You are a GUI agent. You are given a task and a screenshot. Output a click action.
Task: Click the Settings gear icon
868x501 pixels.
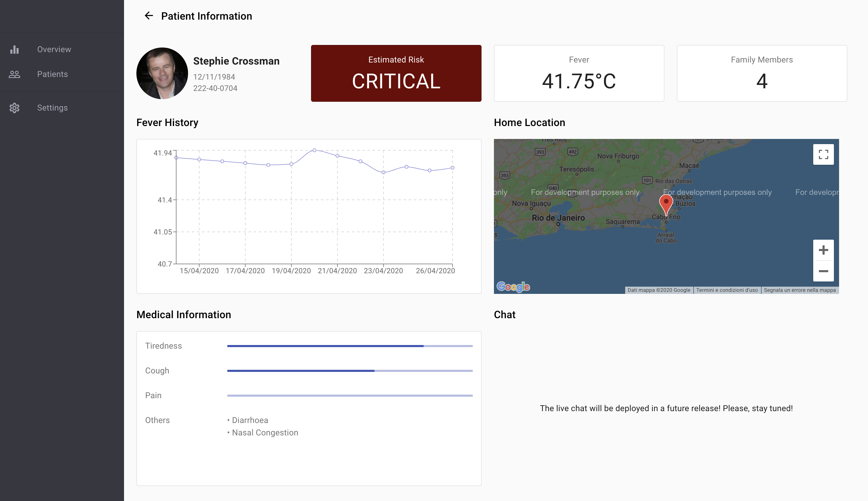point(14,108)
